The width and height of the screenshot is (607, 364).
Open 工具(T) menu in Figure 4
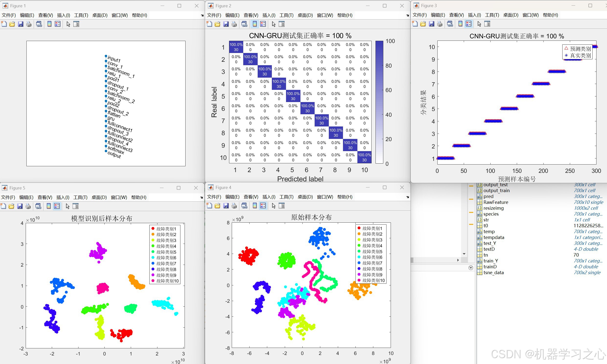[286, 197]
